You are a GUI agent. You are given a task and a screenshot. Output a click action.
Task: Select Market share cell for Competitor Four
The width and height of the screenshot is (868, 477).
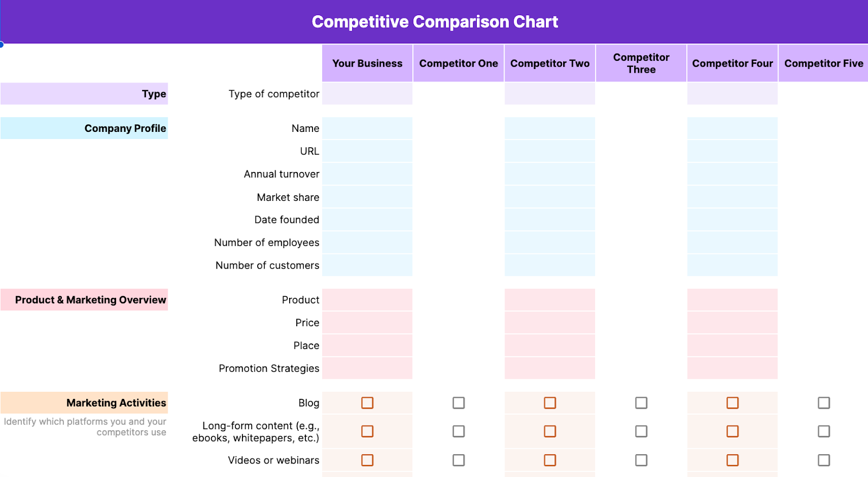(x=732, y=197)
